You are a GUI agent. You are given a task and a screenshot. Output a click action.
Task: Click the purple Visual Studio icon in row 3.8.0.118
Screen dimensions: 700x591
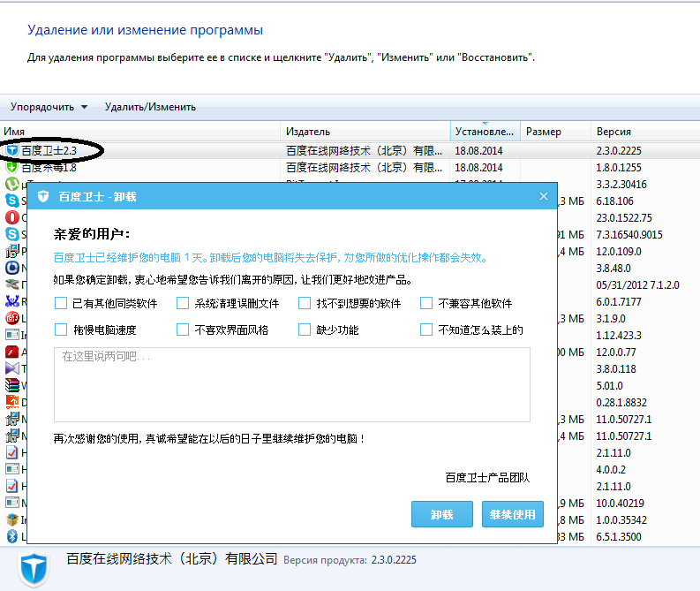12,368
